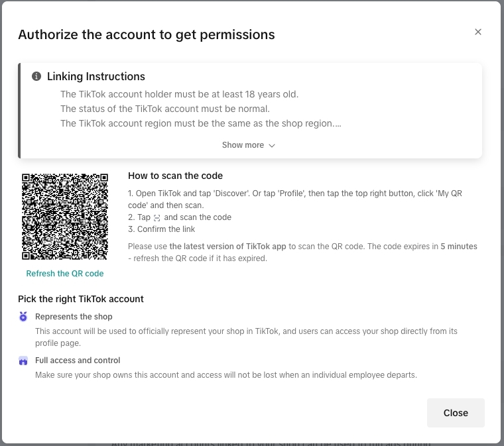Click the QR code image
504x446 pixels.
[x=65, y=217]
